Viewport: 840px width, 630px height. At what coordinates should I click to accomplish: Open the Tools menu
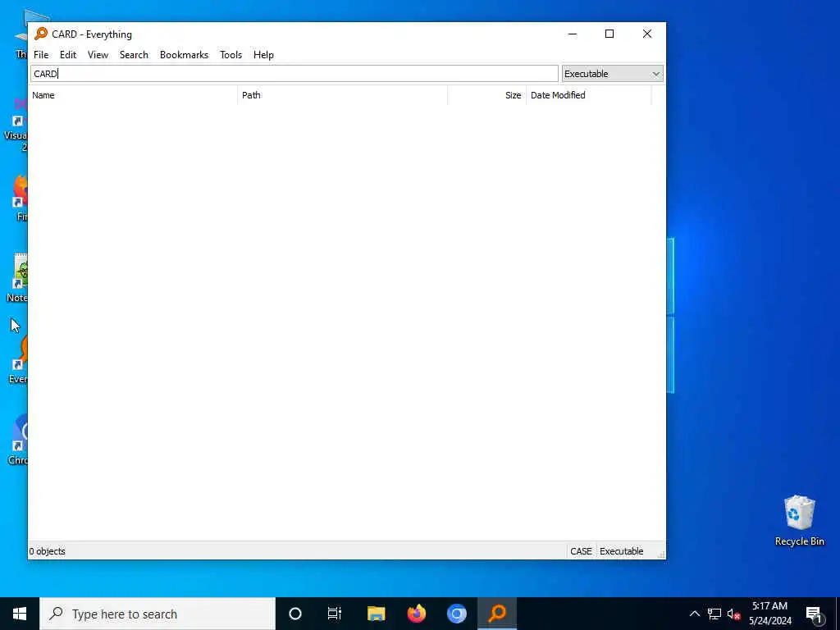(x=231, y=55)
